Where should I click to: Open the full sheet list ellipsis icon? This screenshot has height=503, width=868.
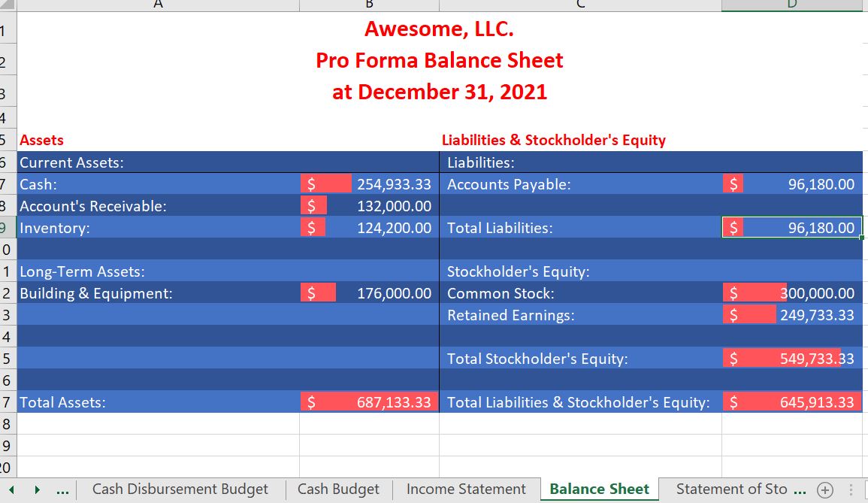pos(63,489)
